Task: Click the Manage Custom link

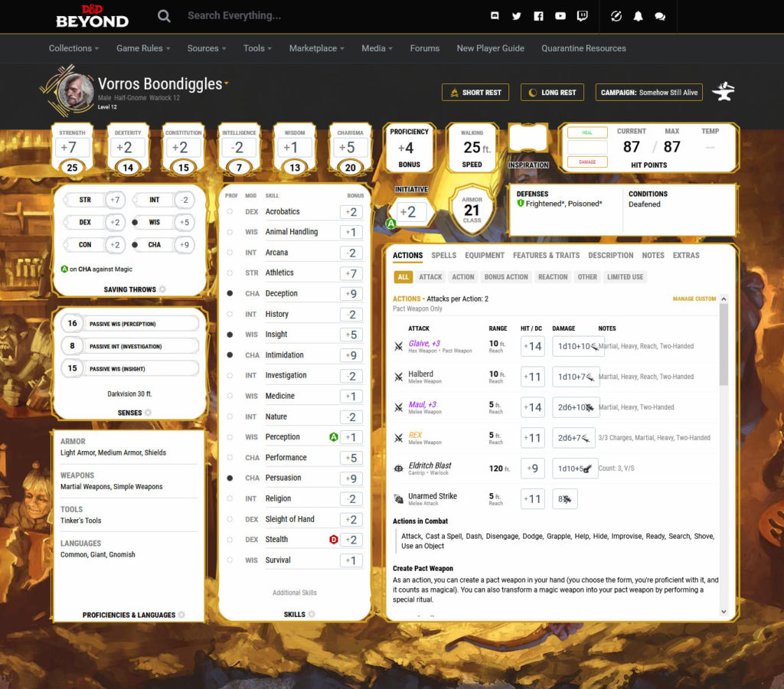Action: pyautogui.click(x=694, y=299)
